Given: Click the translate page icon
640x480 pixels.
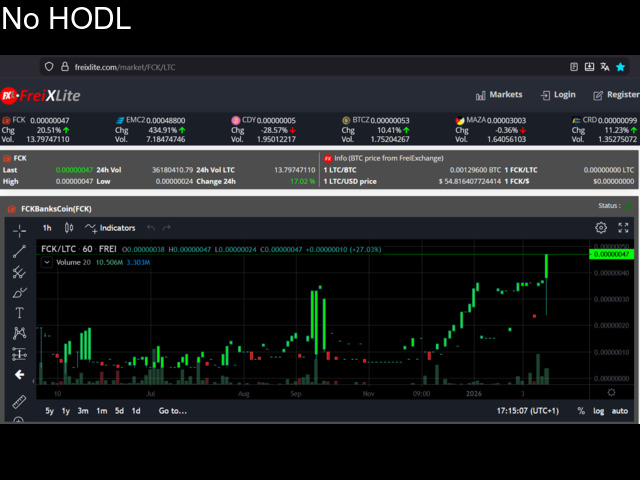Looking at the screenshot, I should coord(605,67).
